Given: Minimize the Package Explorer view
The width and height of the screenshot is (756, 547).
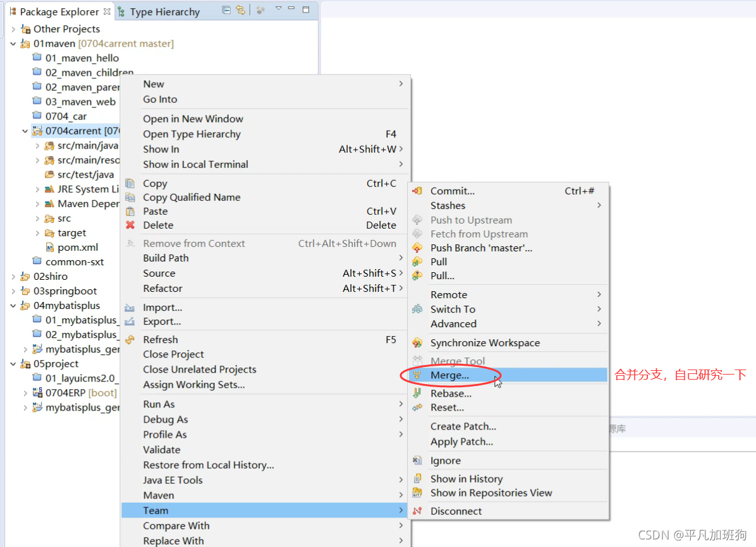Looking at the screenshot, I should click(x=291, y=9).
